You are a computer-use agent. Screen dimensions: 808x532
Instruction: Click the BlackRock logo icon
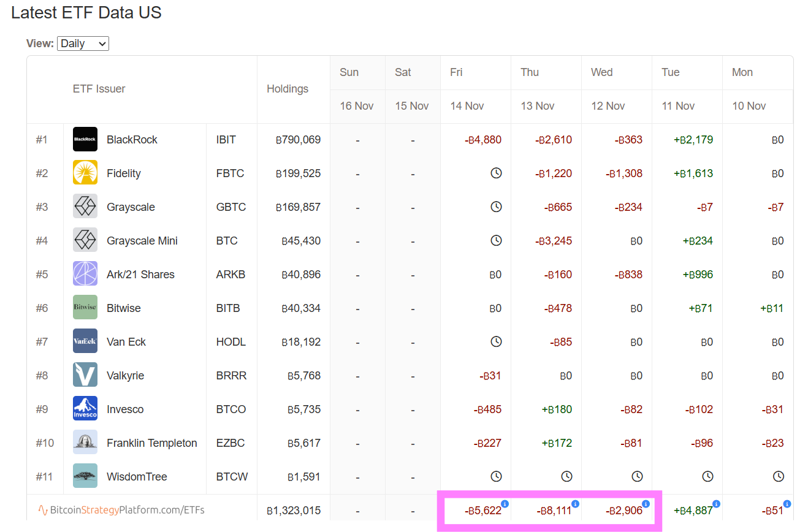tap(85, 139)
